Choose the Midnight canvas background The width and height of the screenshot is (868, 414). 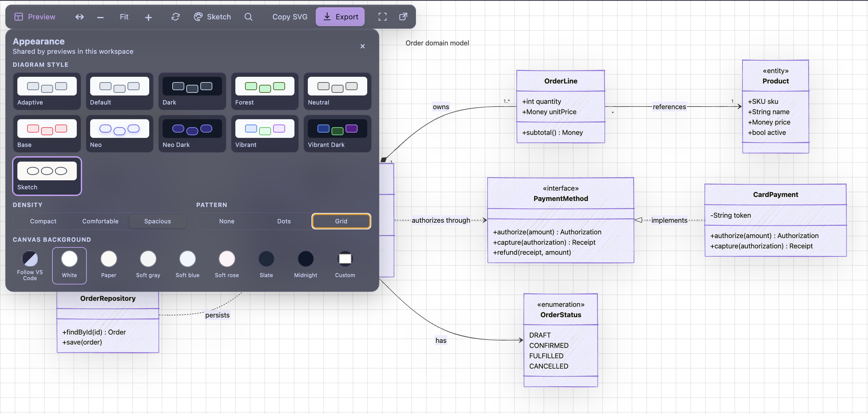tap(305, 266)
